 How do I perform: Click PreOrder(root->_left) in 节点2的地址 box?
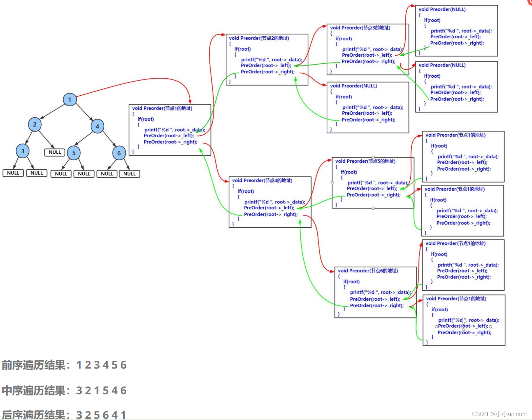tap(266, 66)
